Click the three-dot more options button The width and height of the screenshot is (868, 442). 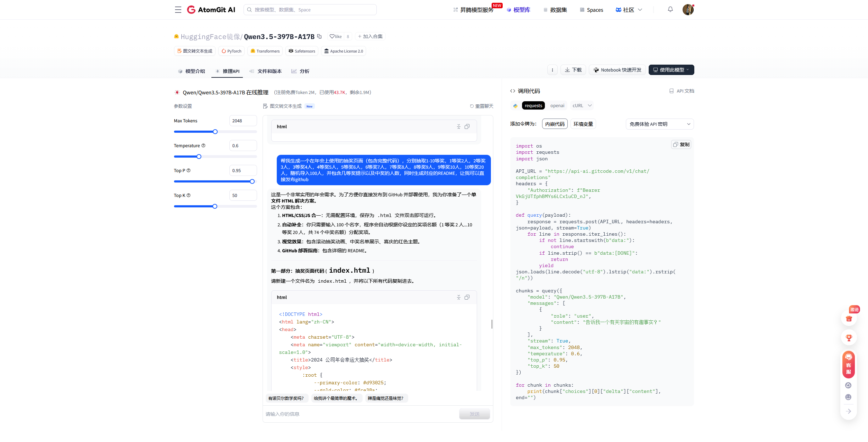(x=552, y=70)
